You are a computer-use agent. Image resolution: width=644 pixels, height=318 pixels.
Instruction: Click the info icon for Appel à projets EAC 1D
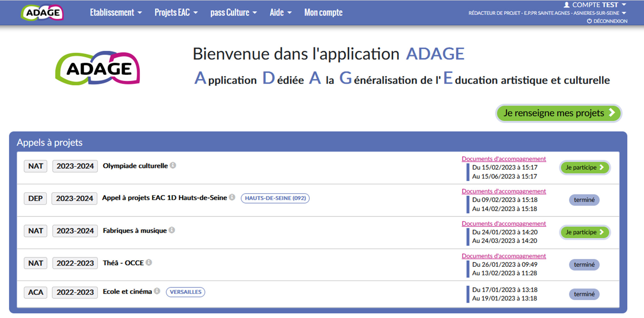pos(232,197)
